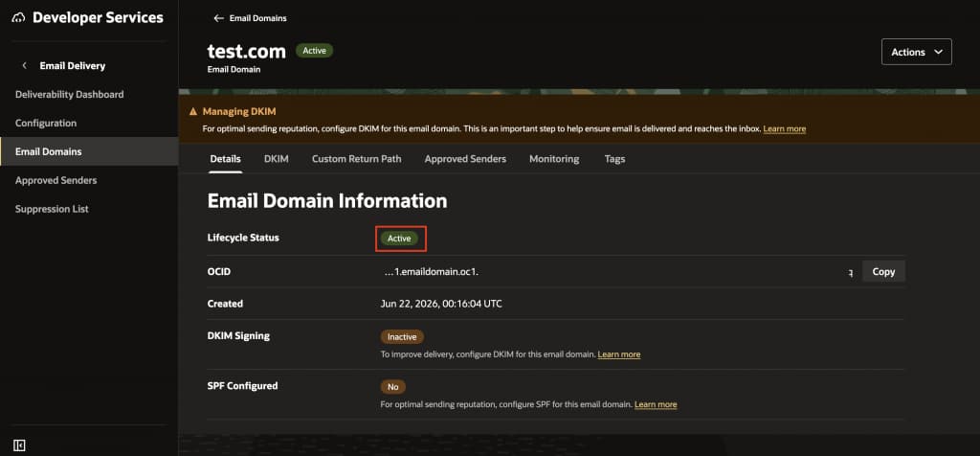Click the DKIM Signing Inactive badge
This screenshot has width=980, height=456.
pos(402,336)
